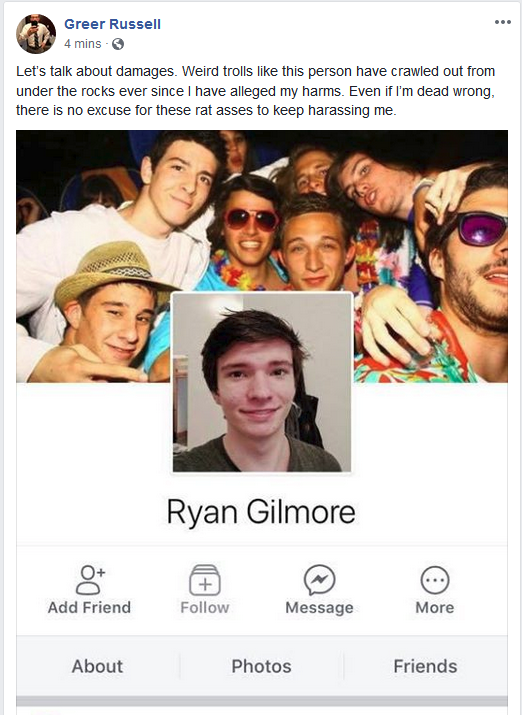Open Greer Russell's avatar picture
This screenshot has width=522, height=715.
(x=36, y=34)
